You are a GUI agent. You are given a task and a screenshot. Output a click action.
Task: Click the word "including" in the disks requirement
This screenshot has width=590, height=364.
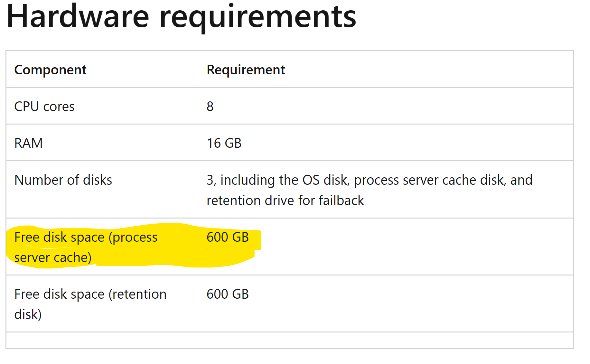[x=248, y=180]
